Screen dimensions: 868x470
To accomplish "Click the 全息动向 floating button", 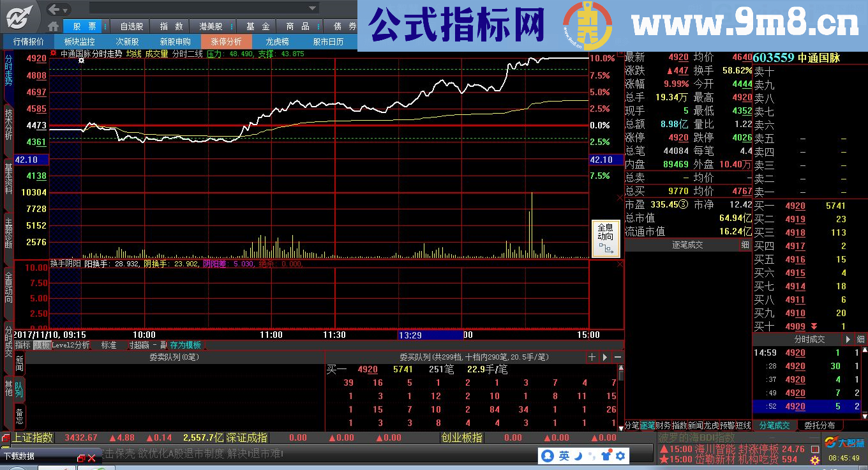I will 606,239.
